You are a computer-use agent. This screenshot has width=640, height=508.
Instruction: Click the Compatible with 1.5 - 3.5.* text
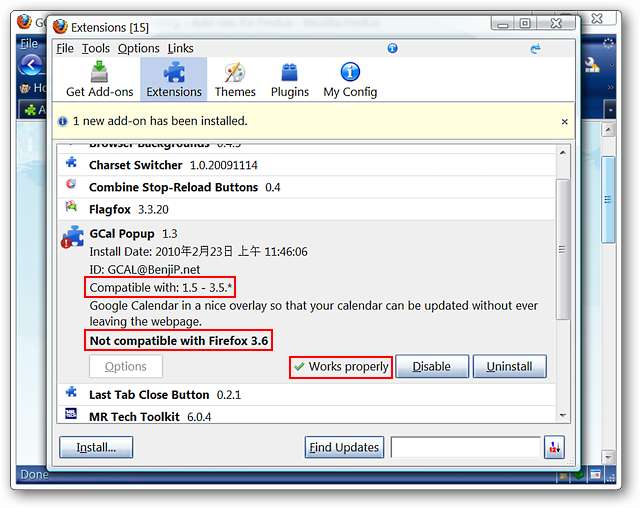(160, 287)
